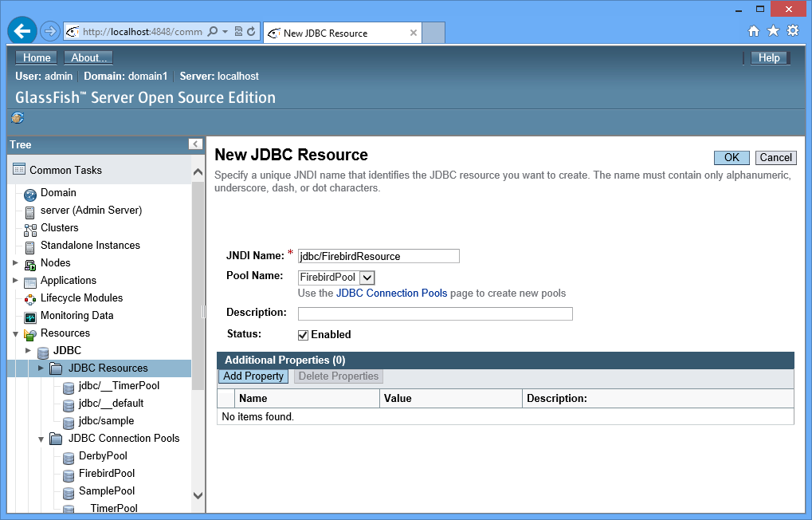The width and height of the screenshot is (812, 520).
Task: Click the jdbc/__TimerPool database icon
Action: click(x=69, y=388)
